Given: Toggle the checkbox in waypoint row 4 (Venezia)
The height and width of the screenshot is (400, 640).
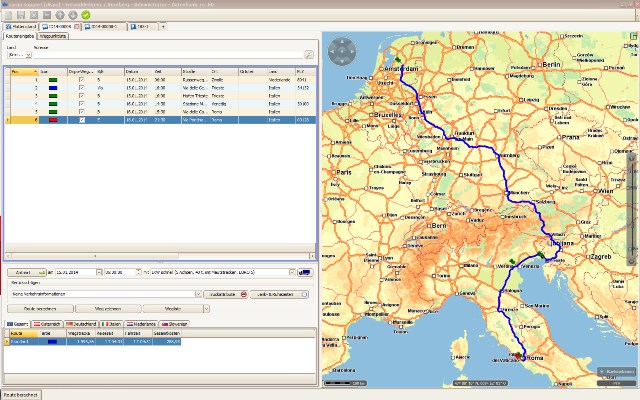Looking at the screenshot, I should [x=82, y=104].
